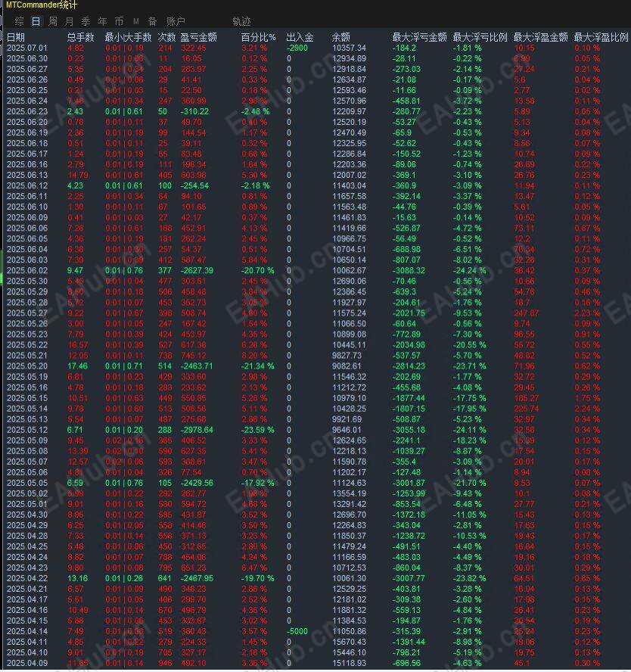This screenshot has width=631, height=672.
Task: Click the 总手数 column header
Action: coord(80,37)
